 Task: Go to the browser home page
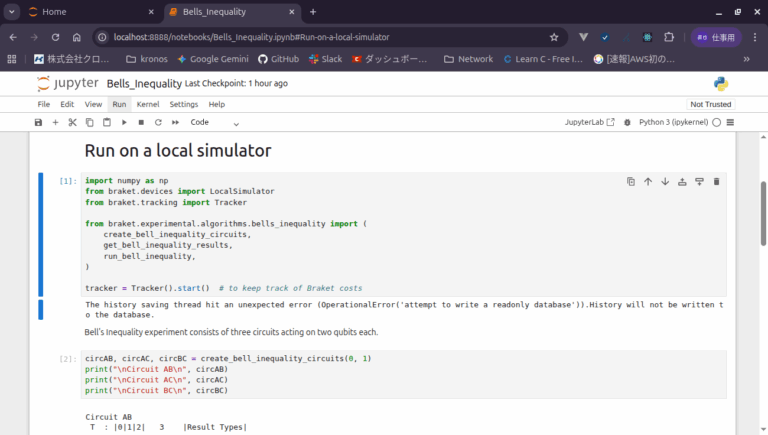[76, 37]
